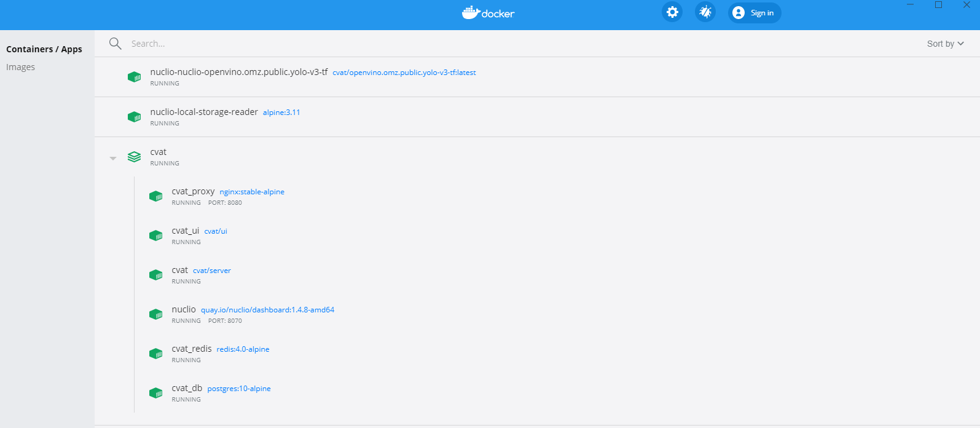This screenshot has height=428, width=980.
Task: Open image link nginx:stable-alpine
Action: [x=252, y=192]
